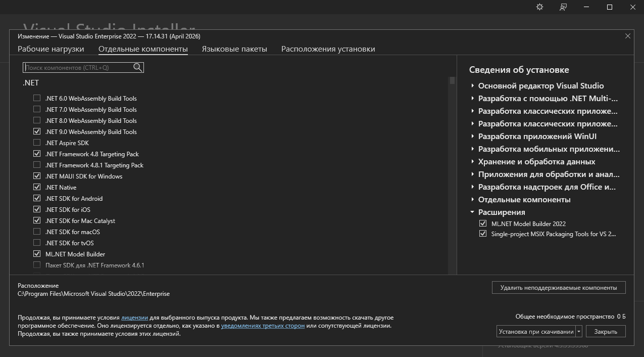The height and width of the screenshot is (357, 644).
Task: Expand Хранение и обработка данных details
Action: tap(472, 162)
